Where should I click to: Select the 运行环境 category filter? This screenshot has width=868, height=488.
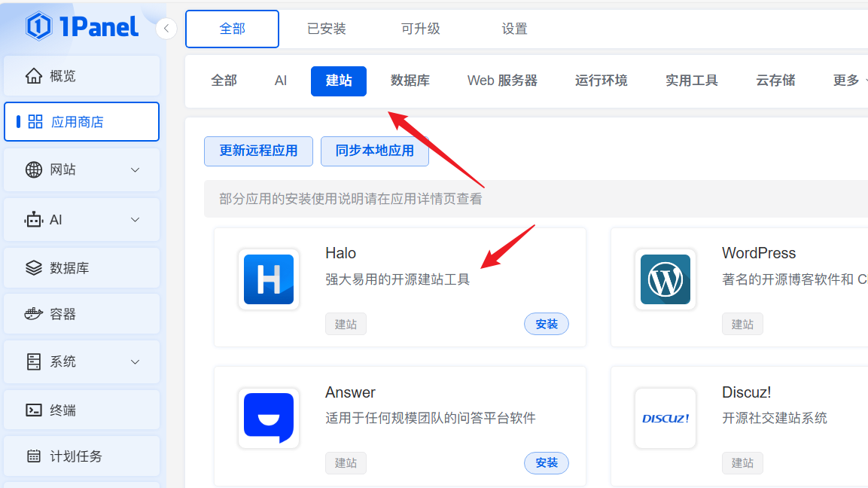click(602, 81)
